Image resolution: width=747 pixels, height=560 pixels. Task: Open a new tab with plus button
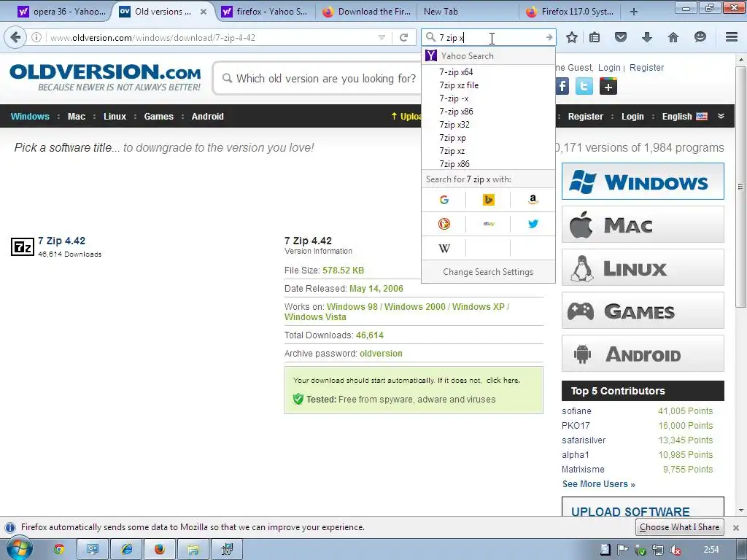pos(634,12)
